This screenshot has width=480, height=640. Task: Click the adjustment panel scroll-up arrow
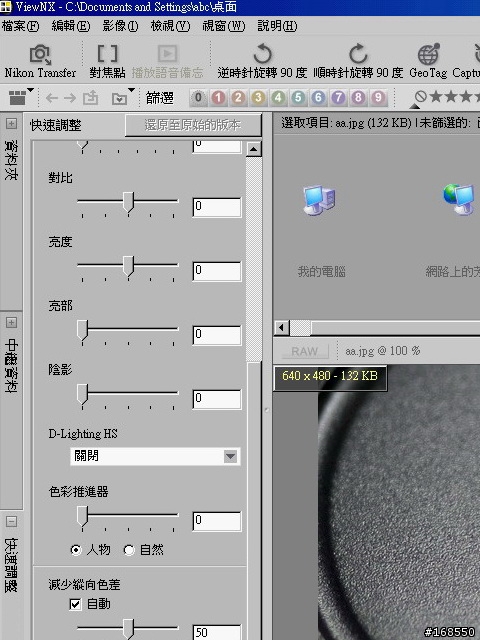click(253, 149)
